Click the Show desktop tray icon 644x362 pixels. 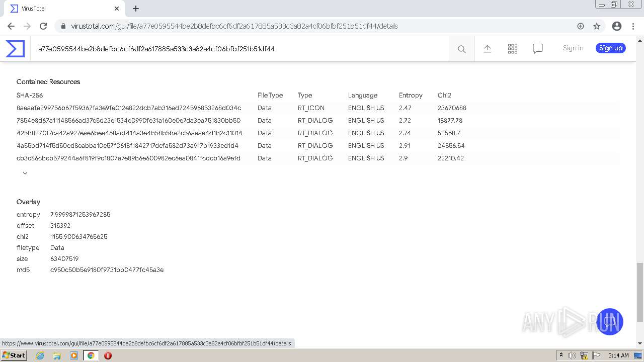coord(638,355)
